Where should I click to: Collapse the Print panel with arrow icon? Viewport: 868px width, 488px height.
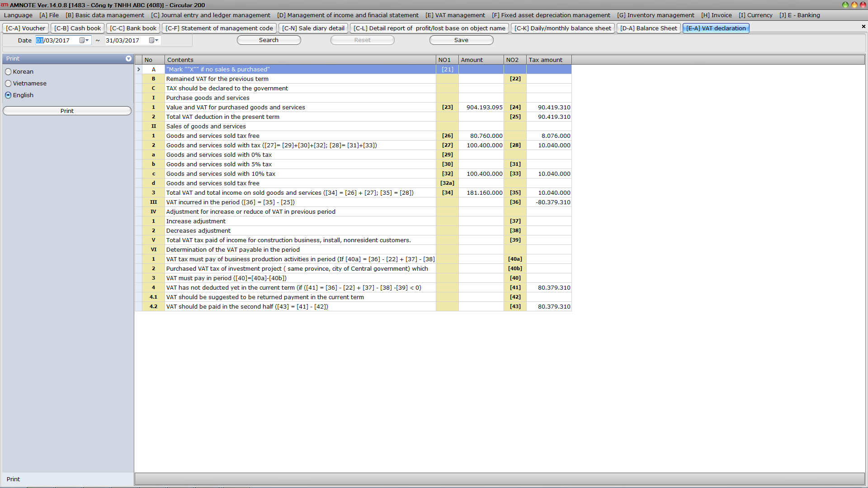(x=128, y=59)
